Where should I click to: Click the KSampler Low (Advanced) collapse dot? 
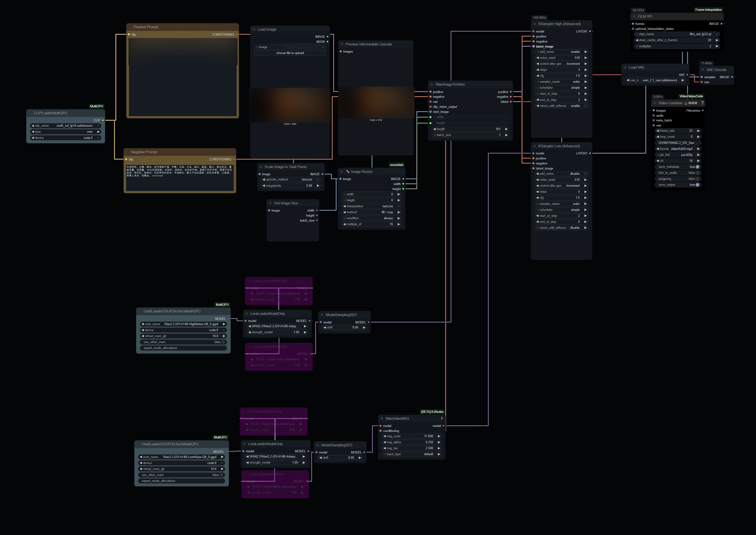(534, 146)
